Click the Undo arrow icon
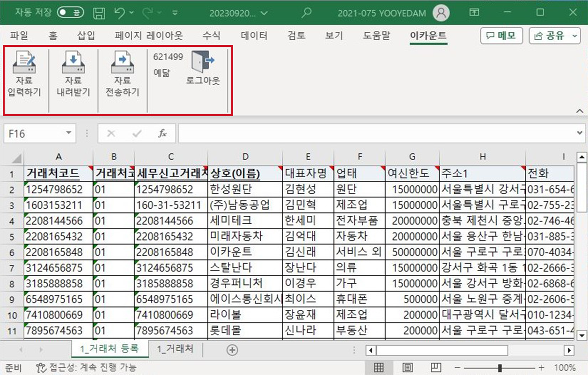The image size is (588, 375). click(x=120, y=13)
